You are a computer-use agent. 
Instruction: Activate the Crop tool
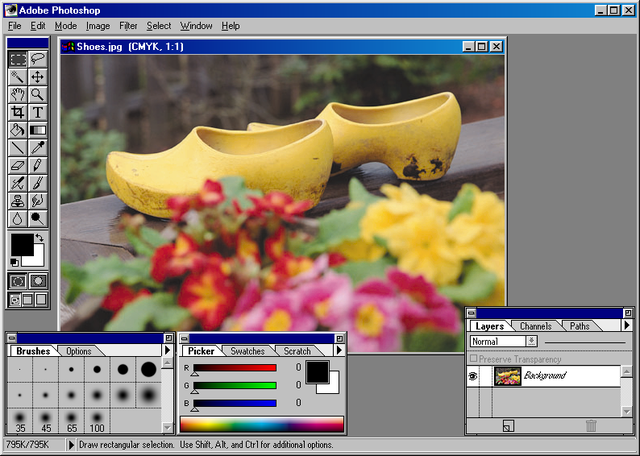(18, 112)
